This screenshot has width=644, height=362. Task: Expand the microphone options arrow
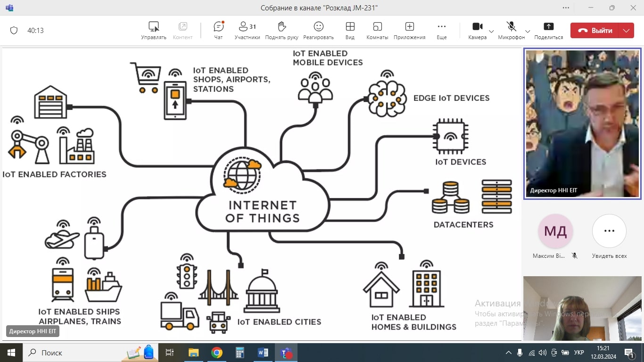(528, 31)
